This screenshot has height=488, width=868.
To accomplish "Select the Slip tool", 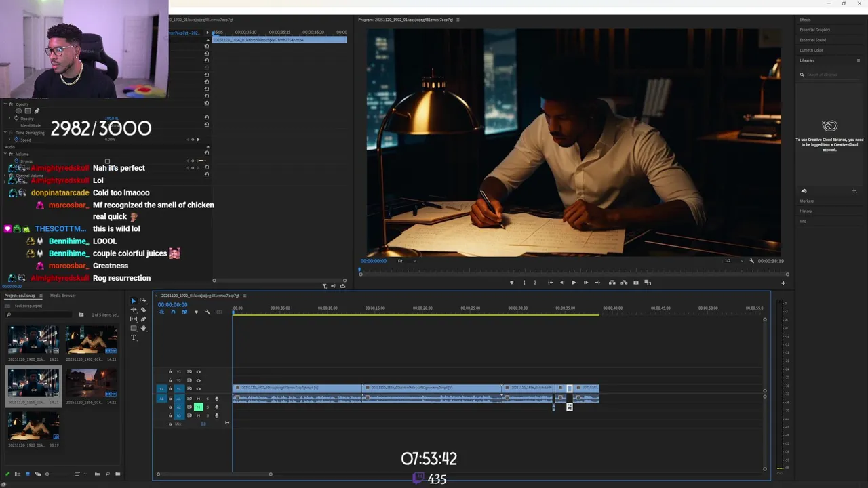I will (134, 319).
